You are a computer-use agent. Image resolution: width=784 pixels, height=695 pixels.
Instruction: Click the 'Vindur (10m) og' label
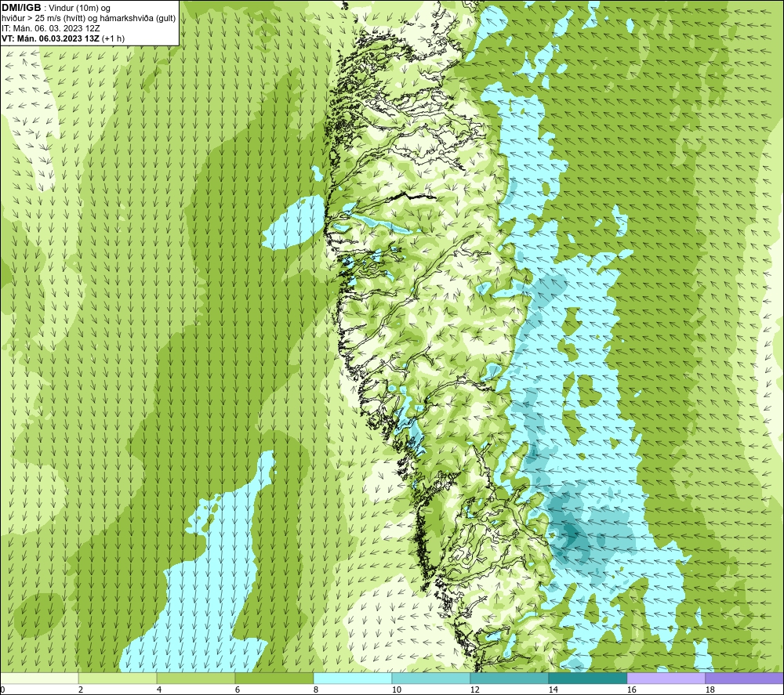click(x=79, y=9)
